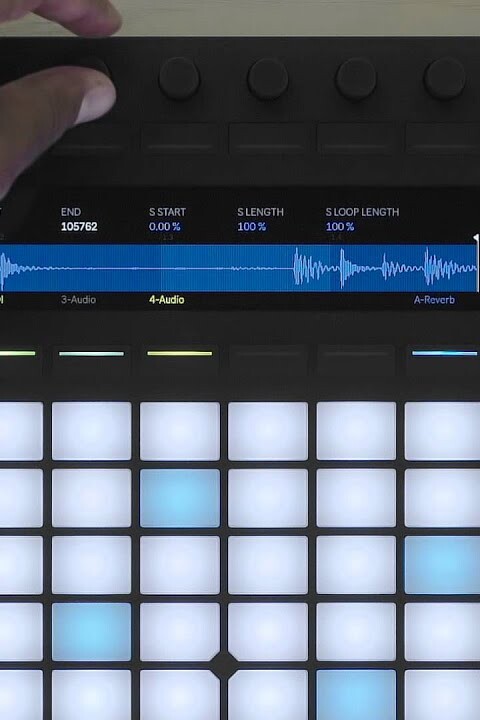Click the END value 105762
480x720 pixels.
click(x=79, y=226)
